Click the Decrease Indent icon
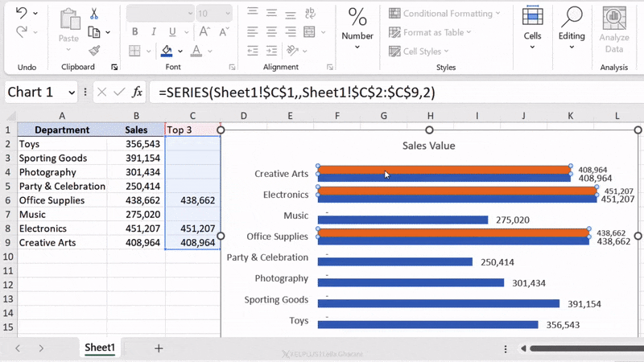This screenshot has width=644, height=362. click(253, 51)
